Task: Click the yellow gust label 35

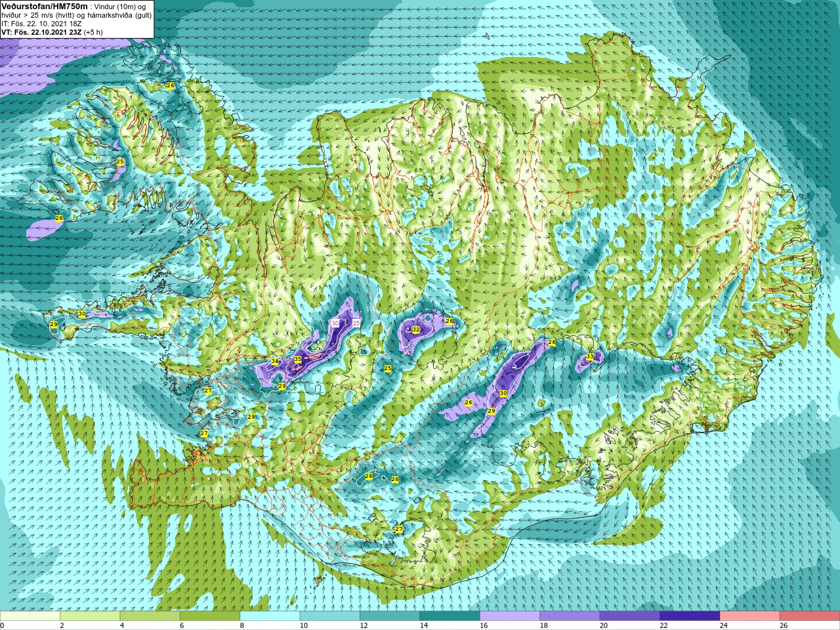Action: [x=297, y=360]
